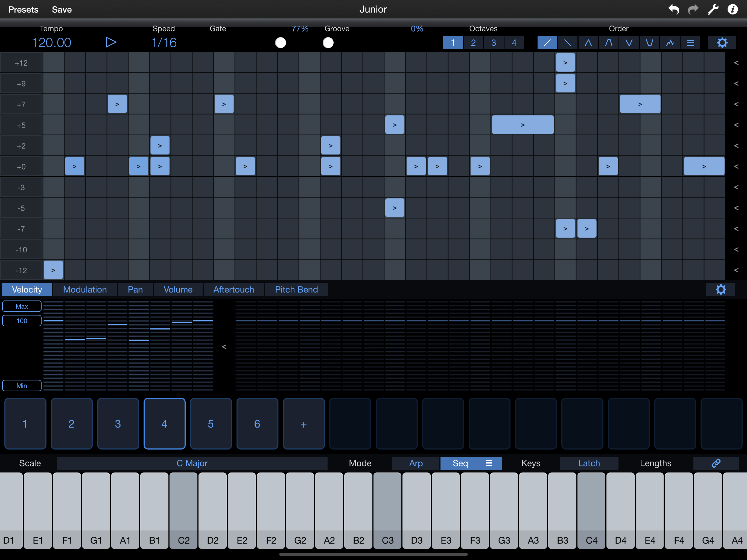Switch Mode to Arp
This screenshot has width=747, height=560.
416,463
